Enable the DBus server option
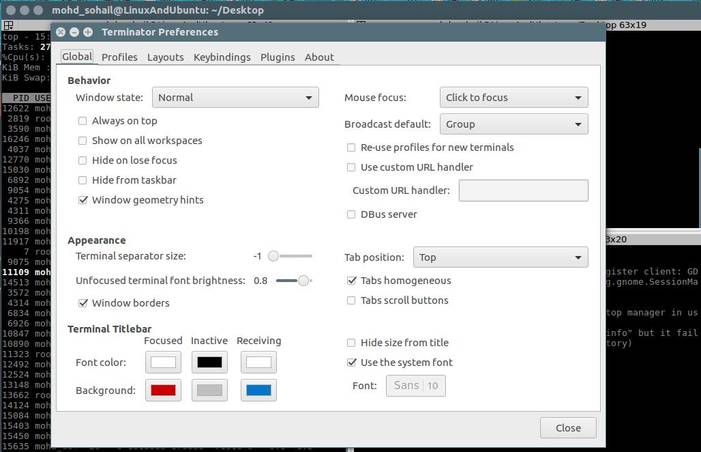 click(x=351, y=214)
